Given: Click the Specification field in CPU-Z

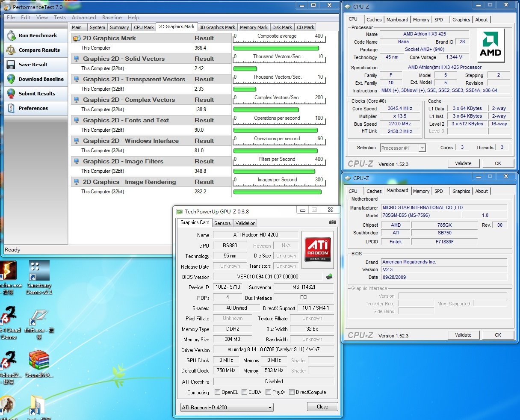Looking at the screenshot, I should (x=445, y=68).
